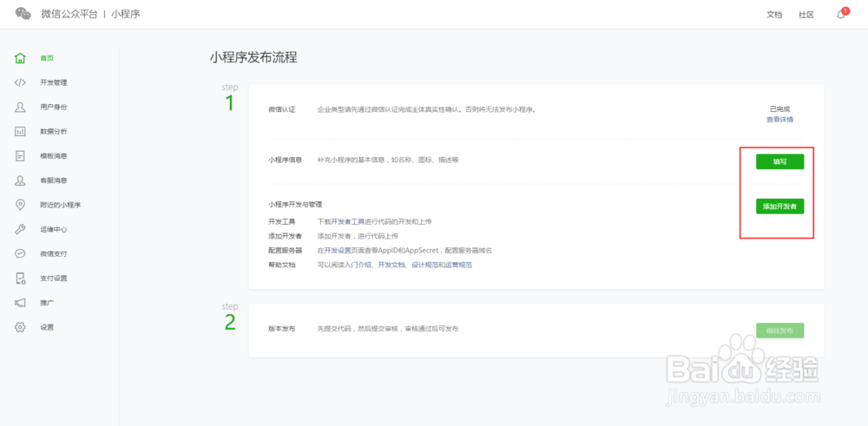
Task: Open 文档 in the top navigation
Action: (774, 15)
